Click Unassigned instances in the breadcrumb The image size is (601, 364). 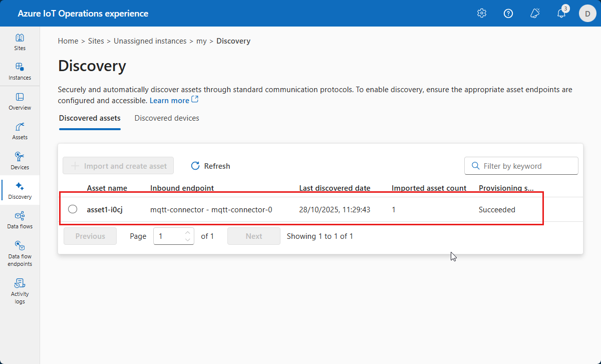coord(150,41)
